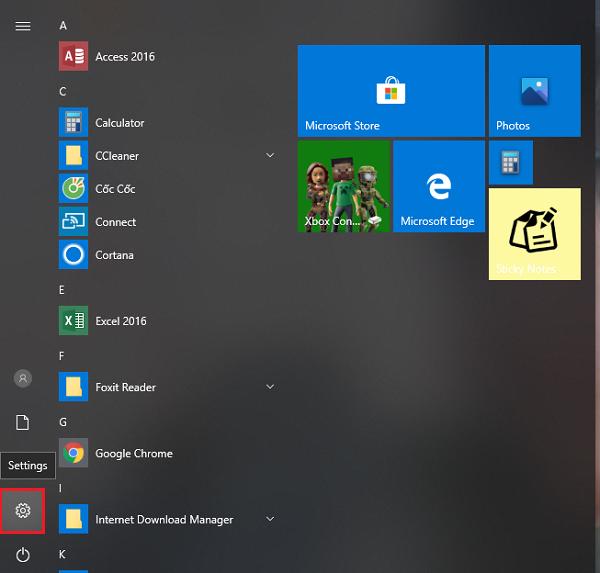Expand the CCleaner folder chevron
The width and height of the screenshot is (600, 573).
pyautogui.click(x=270, y=155)
